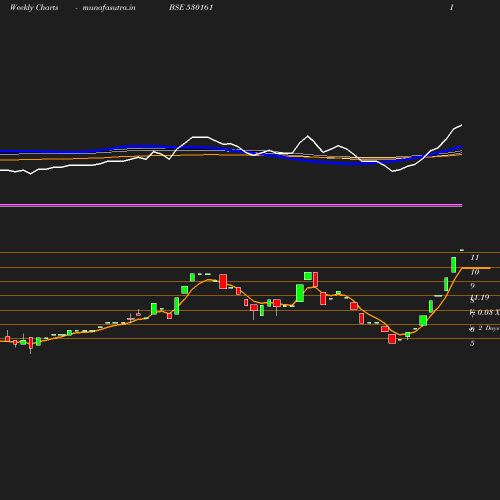The width and height of the screenshot is (500, 500).
Task: Click the '2 Days' label
Action: pyautogui.click(x=489, y=328)
